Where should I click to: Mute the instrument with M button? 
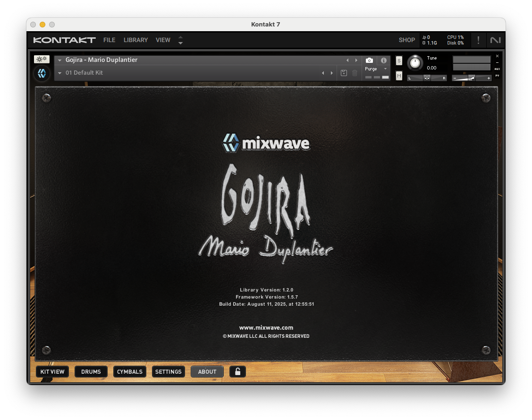click(x=399, y=76)
